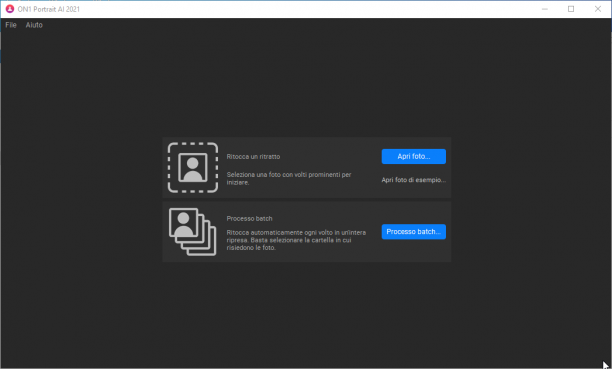Select the Processo batch heading text
This screenshot has width=612, height=369.
[249, 219]
